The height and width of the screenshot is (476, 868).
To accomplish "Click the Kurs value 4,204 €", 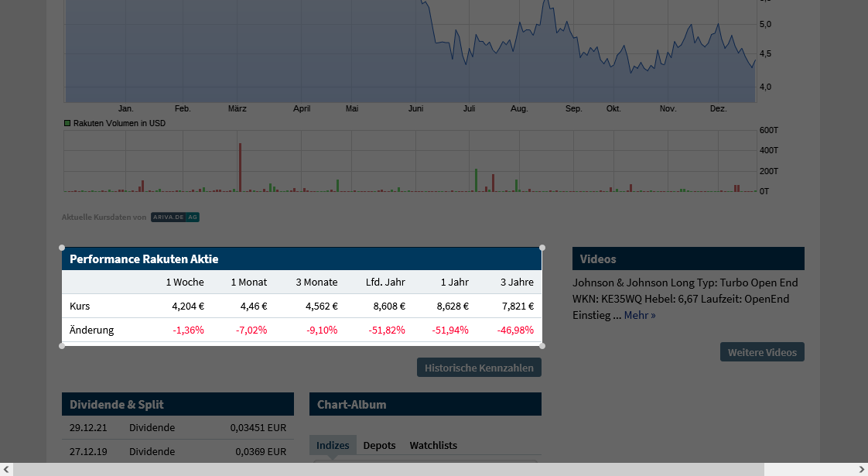I will (188, 306).
